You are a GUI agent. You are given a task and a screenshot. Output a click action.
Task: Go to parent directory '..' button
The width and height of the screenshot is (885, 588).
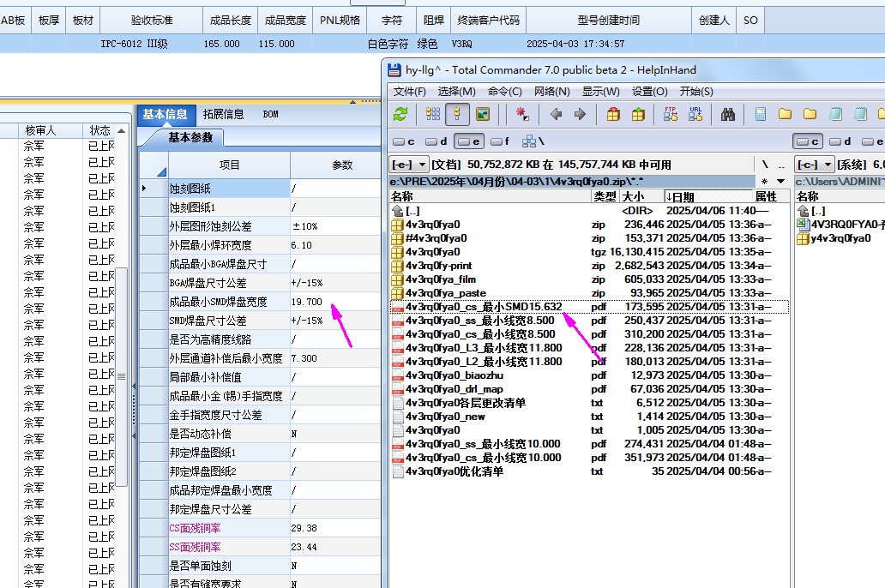click(x=781, y=165)
